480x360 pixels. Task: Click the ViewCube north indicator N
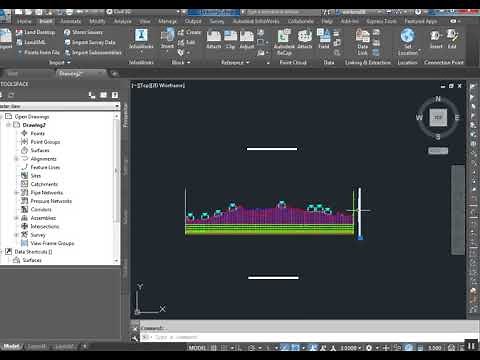pos(438,99)
